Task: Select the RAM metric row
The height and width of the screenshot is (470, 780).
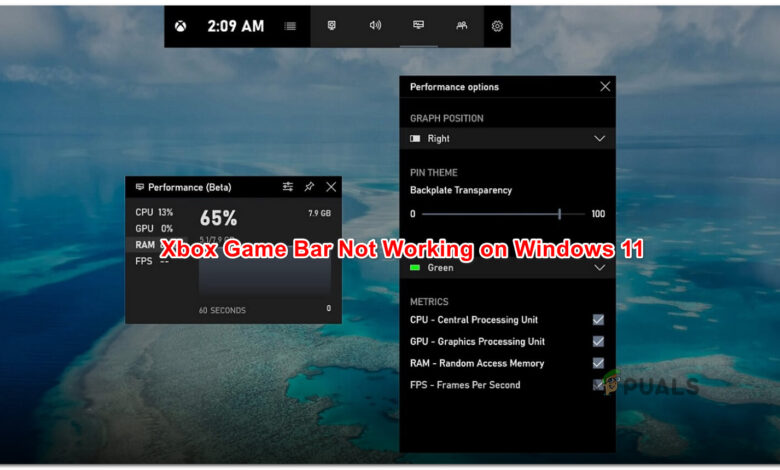Action: (154, 245)
